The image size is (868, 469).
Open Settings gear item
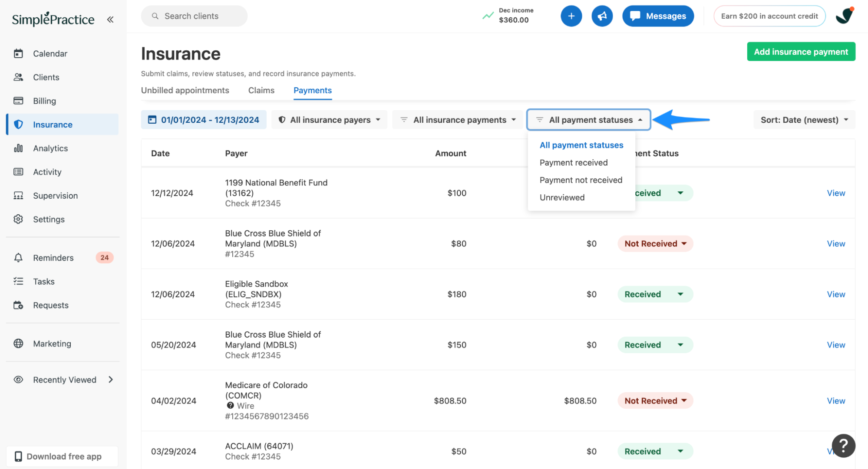[x=49, y=219]
